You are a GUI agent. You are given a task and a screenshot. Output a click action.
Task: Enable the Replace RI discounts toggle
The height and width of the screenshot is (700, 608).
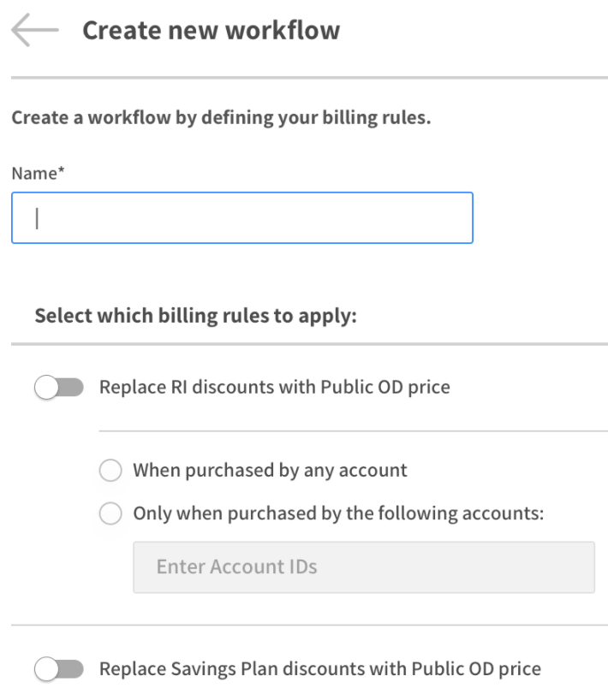pos(59,388)
